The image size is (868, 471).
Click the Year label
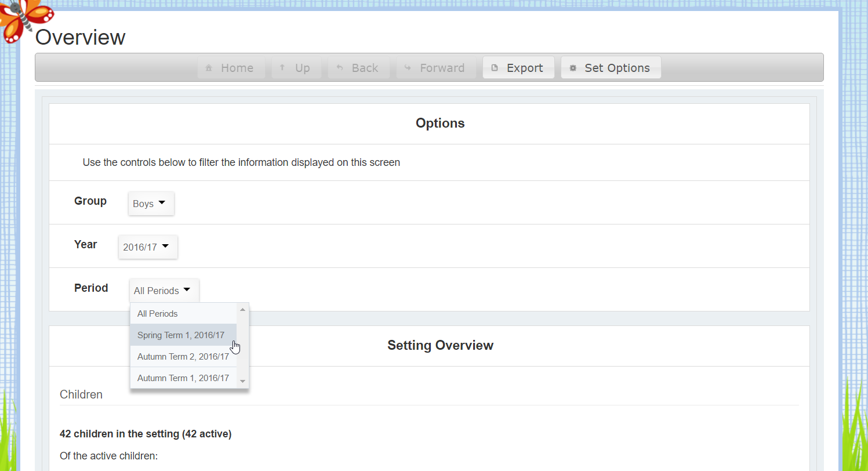pos(86,244)
